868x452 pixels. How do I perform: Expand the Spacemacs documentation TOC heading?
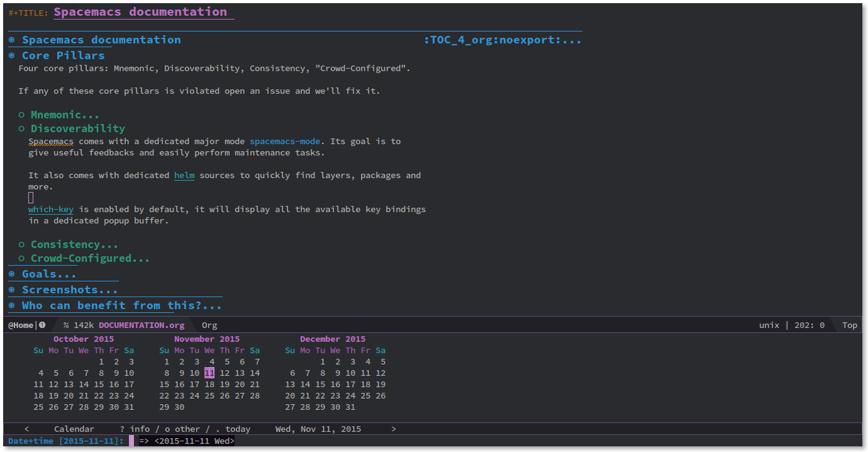[x=101, y=40]
